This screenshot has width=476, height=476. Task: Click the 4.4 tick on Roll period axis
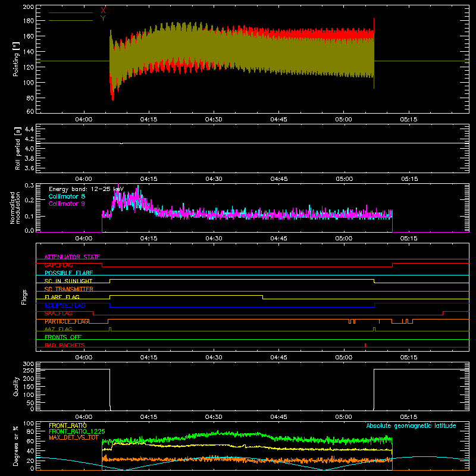(x=29, y=129)
